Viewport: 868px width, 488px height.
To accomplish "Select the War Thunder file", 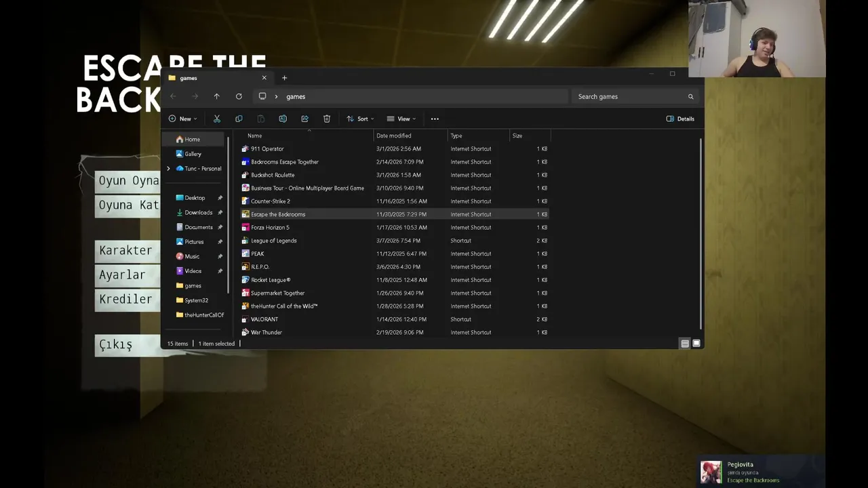I will [267, 332].
